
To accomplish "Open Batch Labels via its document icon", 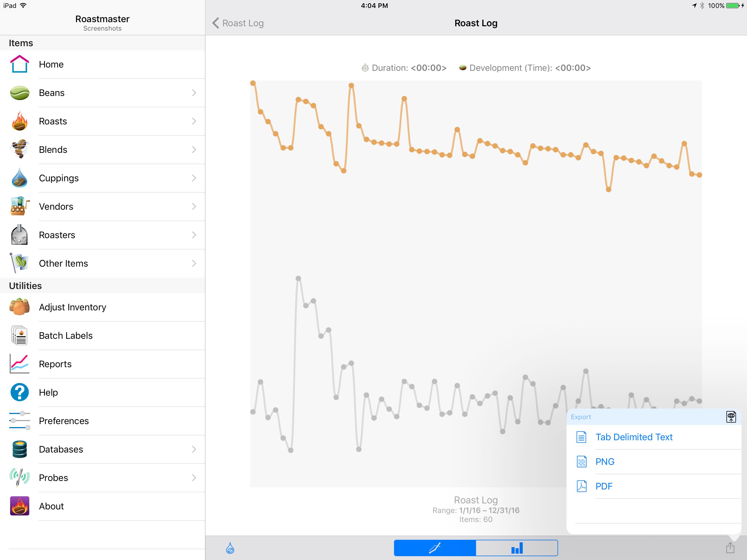I will click(x=19, y=336).
